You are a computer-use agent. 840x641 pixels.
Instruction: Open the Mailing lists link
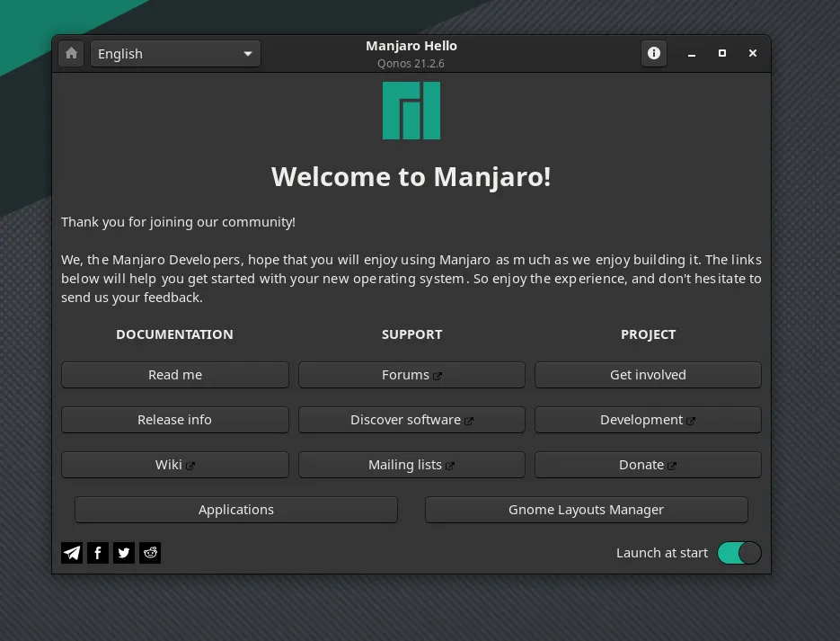[x=411, y=465]
